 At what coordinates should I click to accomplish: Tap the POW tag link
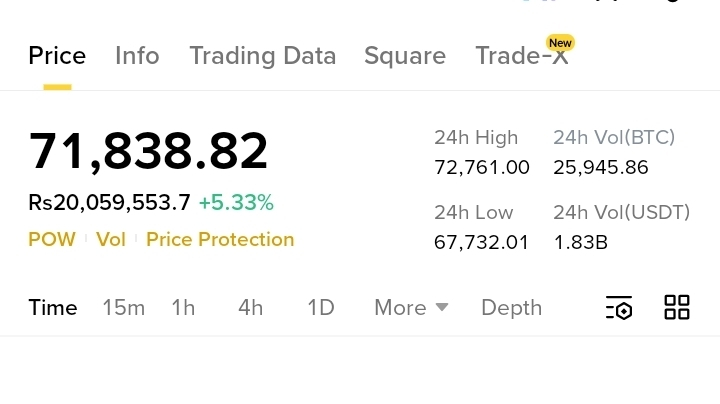52,239
